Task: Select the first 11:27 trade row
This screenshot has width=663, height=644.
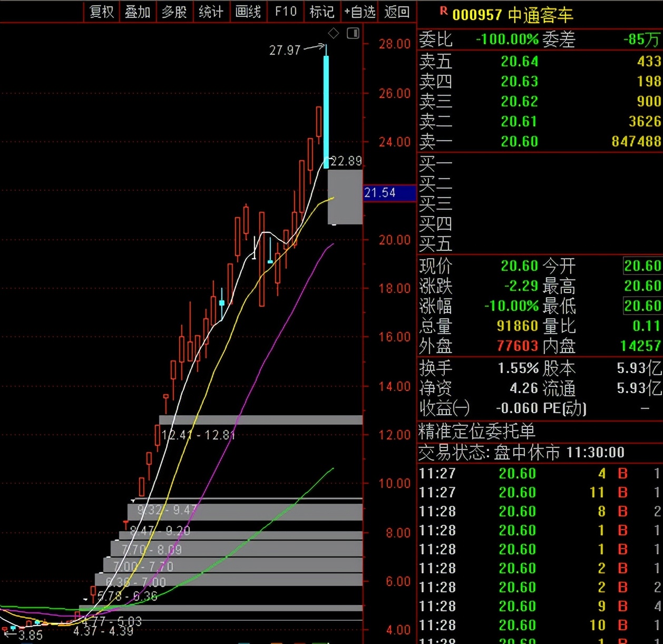Action: [540, 474]
